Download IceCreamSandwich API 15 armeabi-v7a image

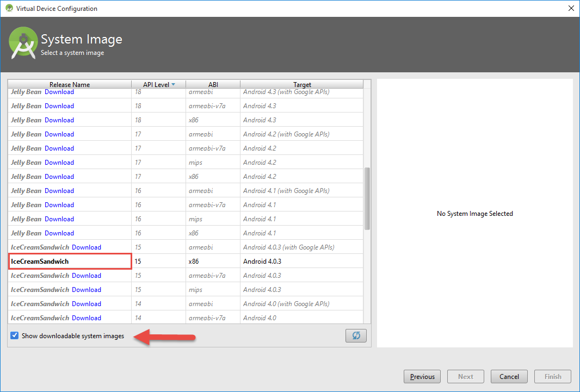click(86, 276)
